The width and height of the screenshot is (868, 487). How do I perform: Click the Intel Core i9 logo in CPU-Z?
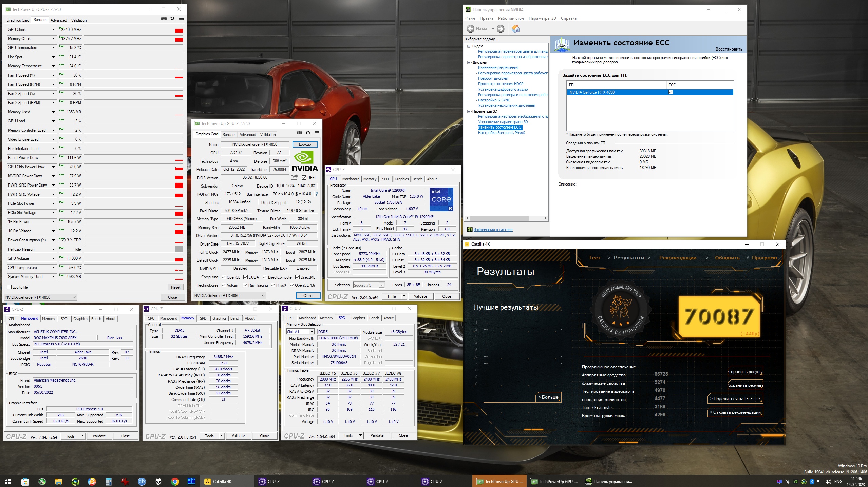441,199
